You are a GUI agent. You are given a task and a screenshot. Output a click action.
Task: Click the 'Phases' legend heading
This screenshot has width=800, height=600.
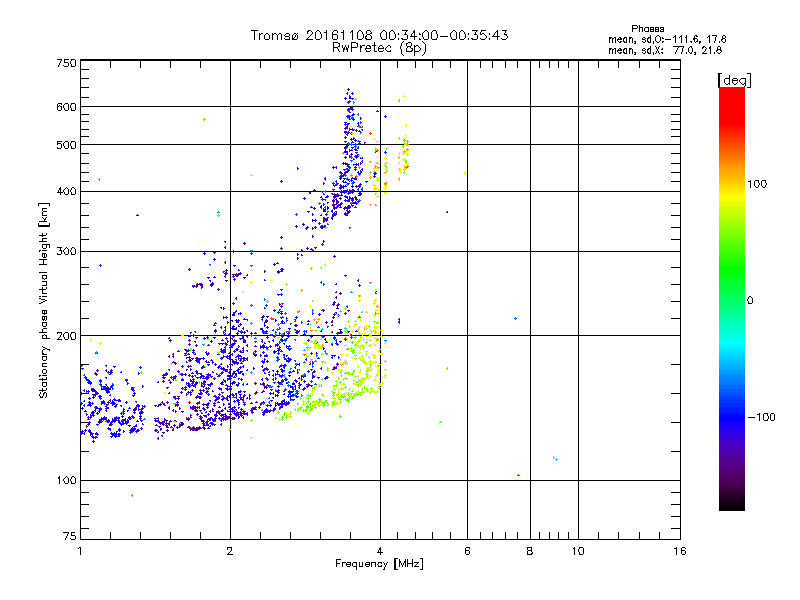[647, 29]
